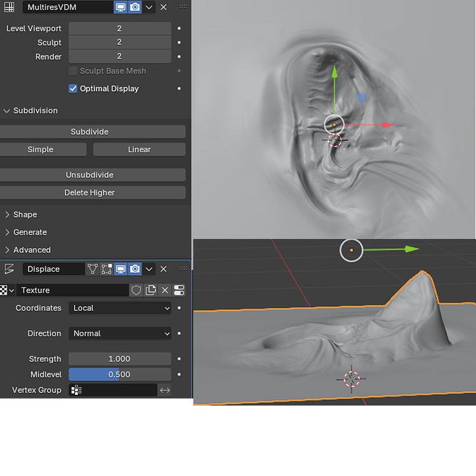Remove the Displace modifier
The image size is (476, 476).
pos(163,269)
